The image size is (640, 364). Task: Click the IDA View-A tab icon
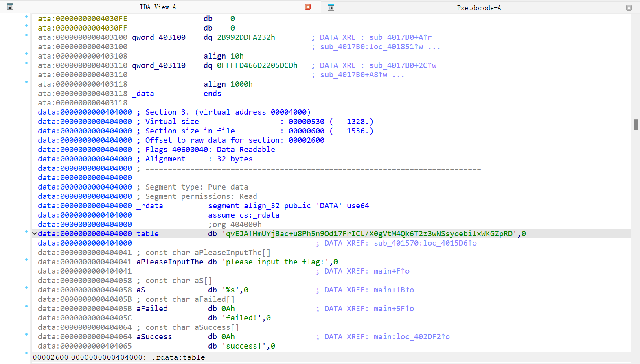(10, 7)
